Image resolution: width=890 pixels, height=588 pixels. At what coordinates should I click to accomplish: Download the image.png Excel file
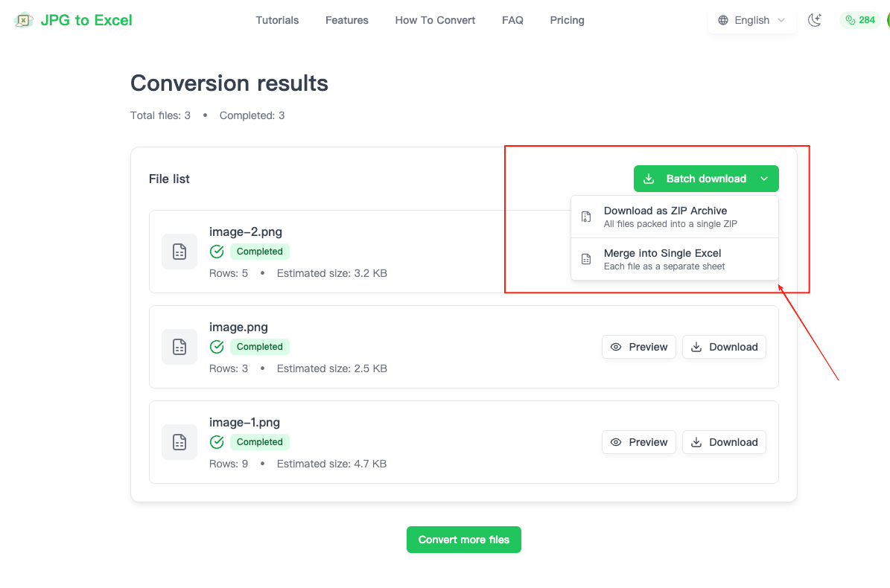[x=724, y=347]
